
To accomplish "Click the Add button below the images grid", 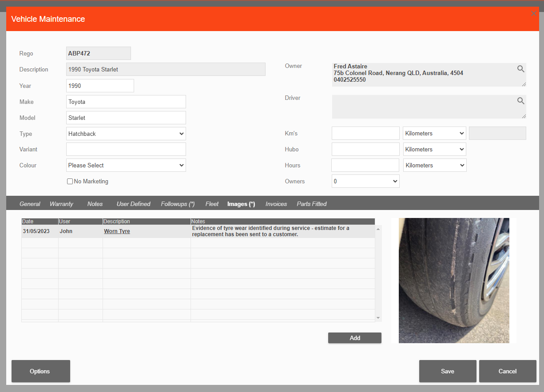I will [x=354, y=338].
